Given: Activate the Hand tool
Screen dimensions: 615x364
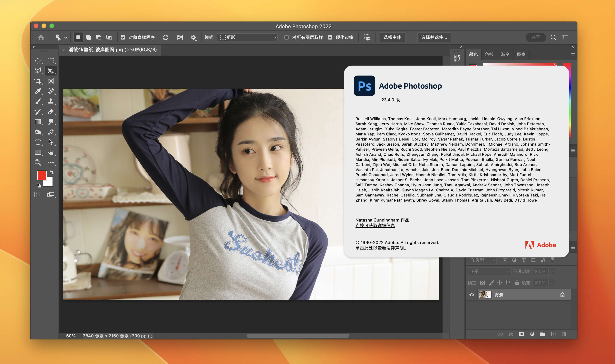Looking at the screenshot, I should coord(51,152).
